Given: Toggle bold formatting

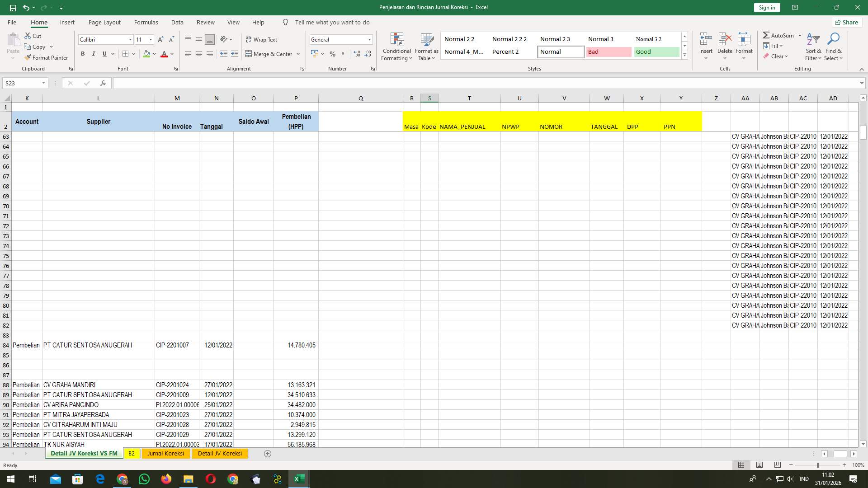Looking at the screenshot, I should pos(83,53).
